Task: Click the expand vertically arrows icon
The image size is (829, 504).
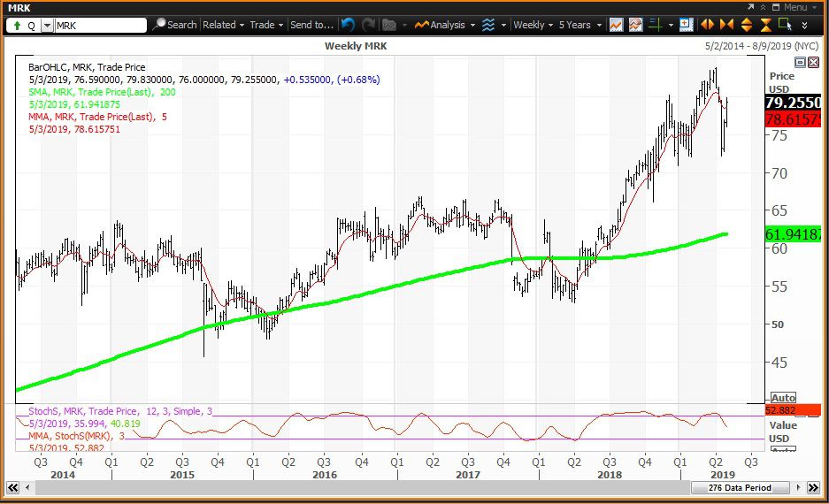Action: point(746,24)
